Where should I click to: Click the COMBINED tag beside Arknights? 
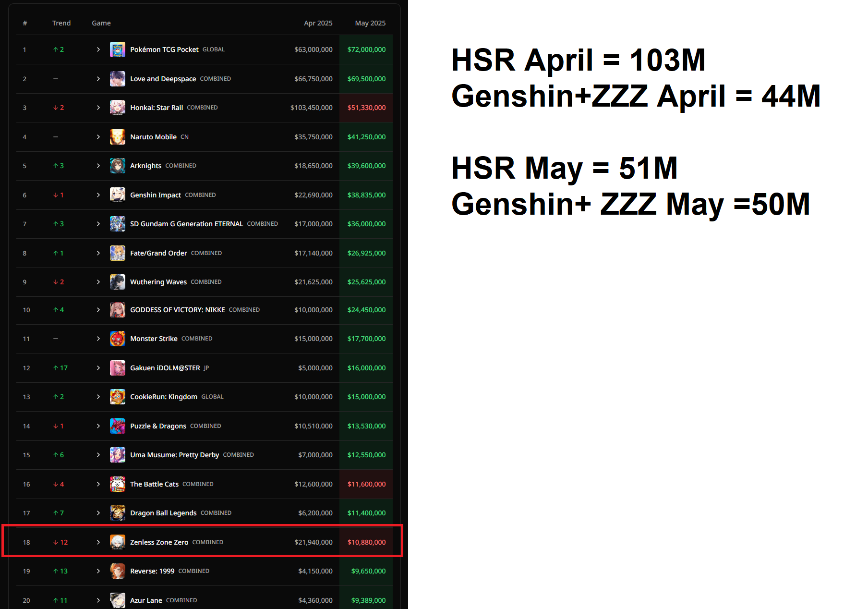click(181, 166)
